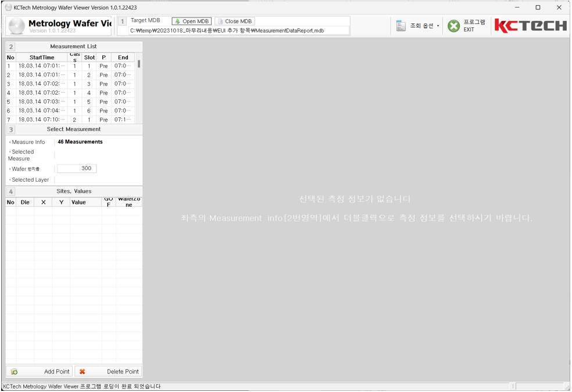Click the Measurement List section 2 header

(x=73, y=46)
